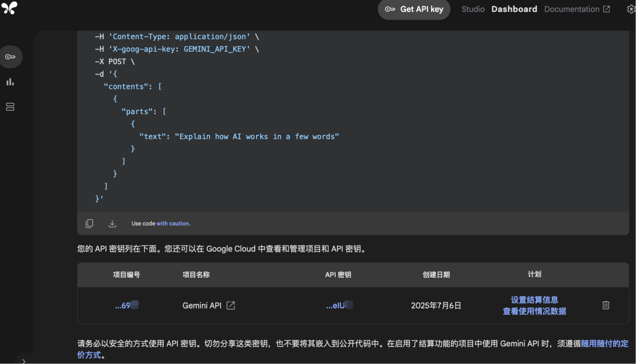Click the 创建日期 column header
The image size is (636, 364).
coord(436,274)
